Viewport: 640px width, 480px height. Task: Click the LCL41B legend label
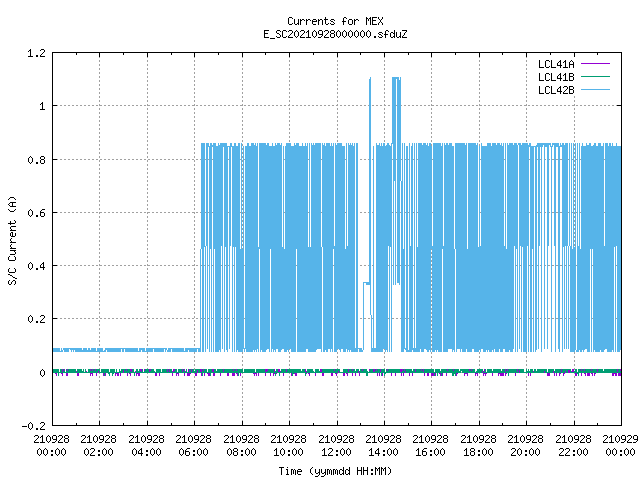pos(556,77)
